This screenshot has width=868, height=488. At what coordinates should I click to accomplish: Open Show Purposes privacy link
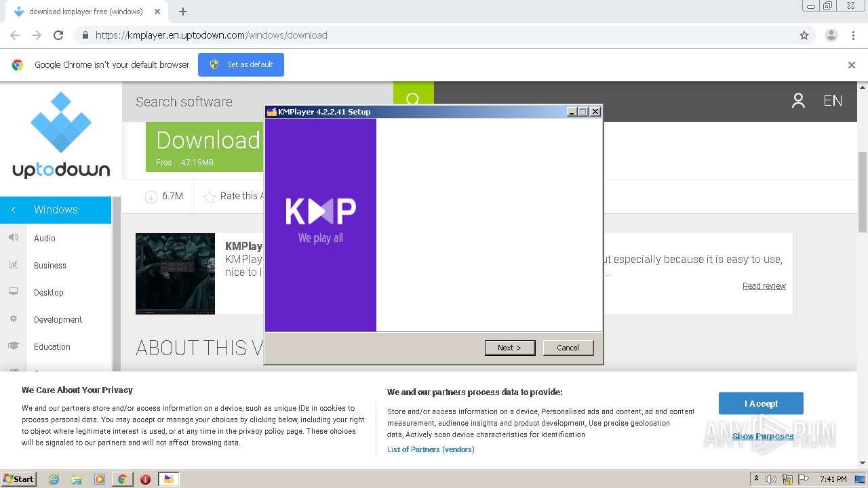click(763, 436)
